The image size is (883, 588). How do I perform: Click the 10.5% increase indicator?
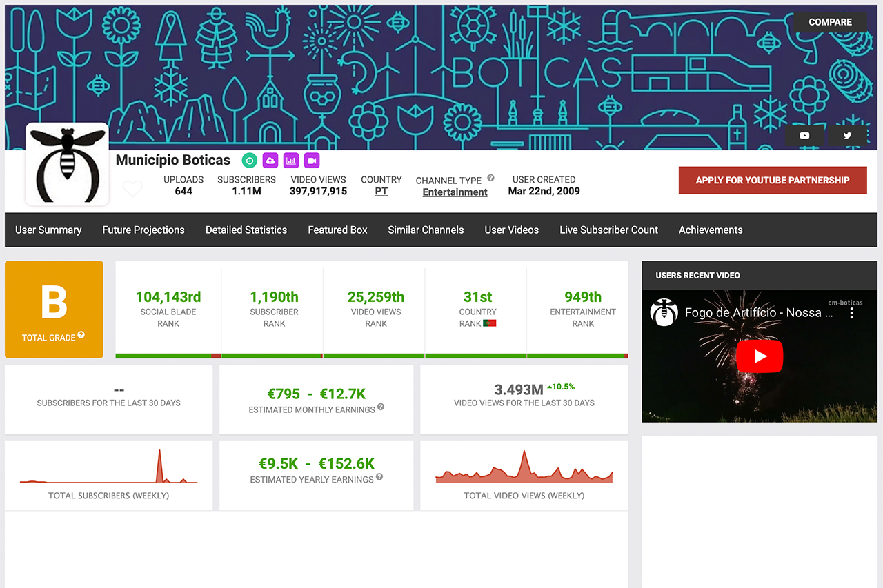coord(561,387)
